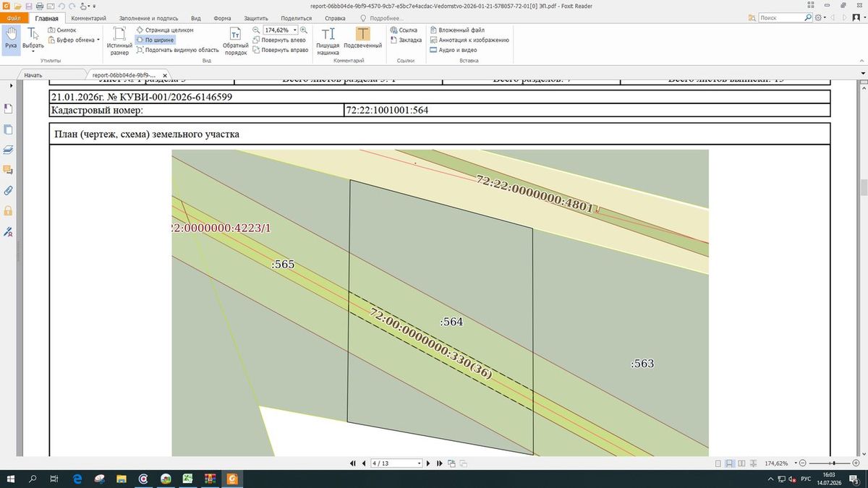Viewport: 868px width, 488px height.
Task: Switch to the Защитить tab
Action: [256, 18]
